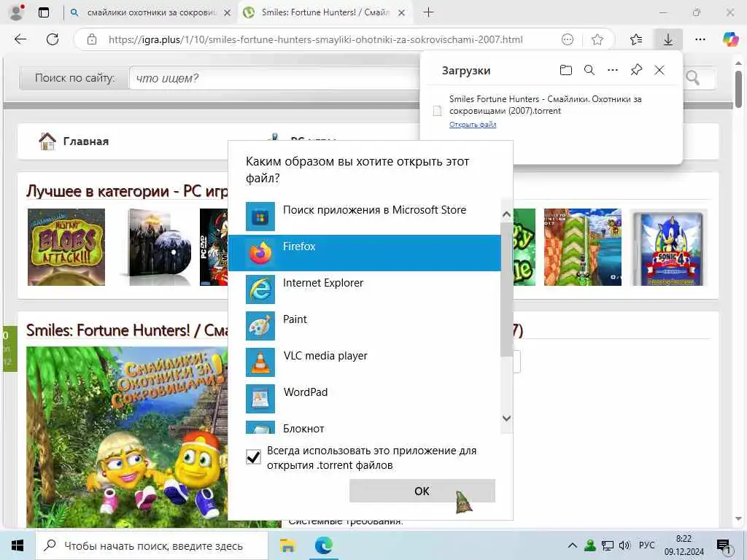Open the browser profile icon
The width and height of the screenshot is (747, 560).
[x=17, y=12]
